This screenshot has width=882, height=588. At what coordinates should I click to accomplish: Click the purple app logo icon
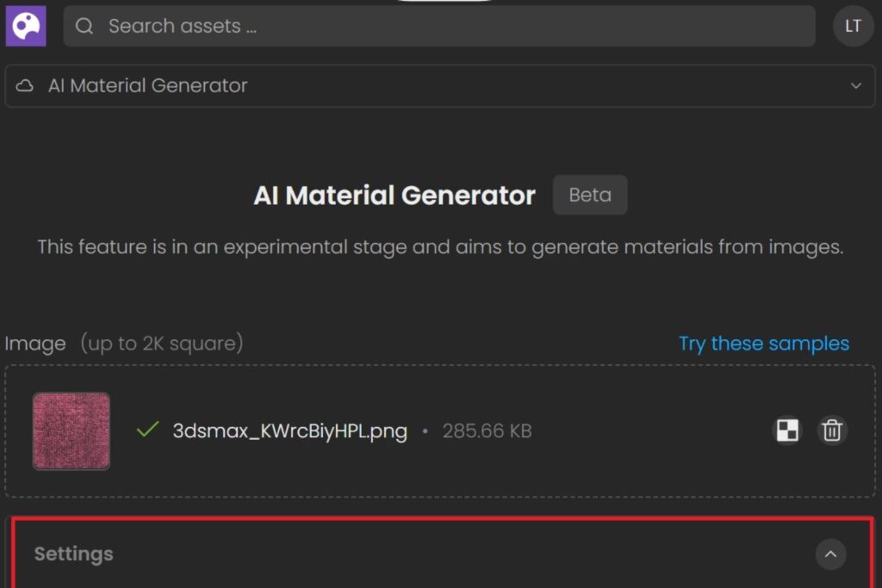pos(26,26)
